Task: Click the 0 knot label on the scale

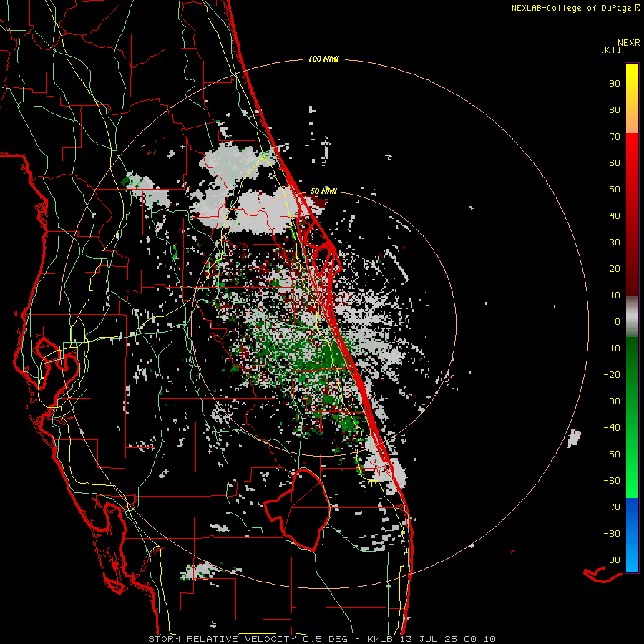Action: 618,321
